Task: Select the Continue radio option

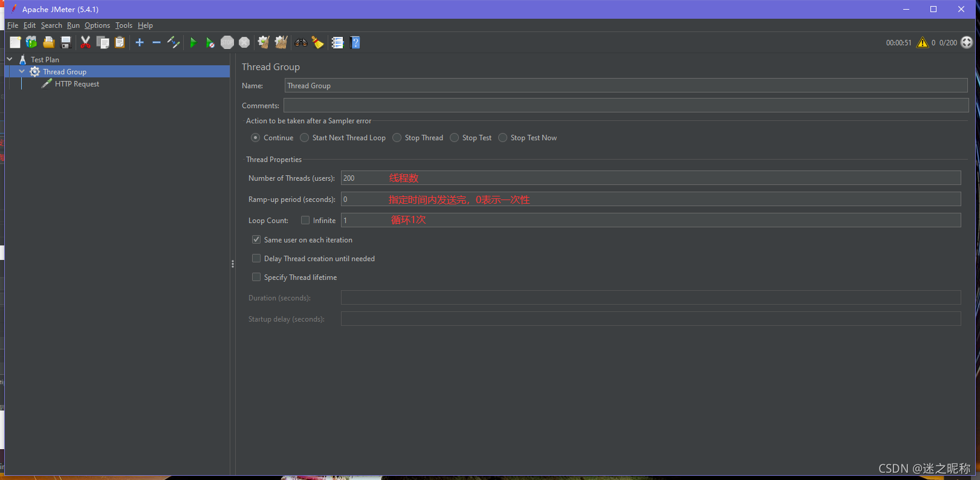Action: pyautogui.click(x=273, y=138)
